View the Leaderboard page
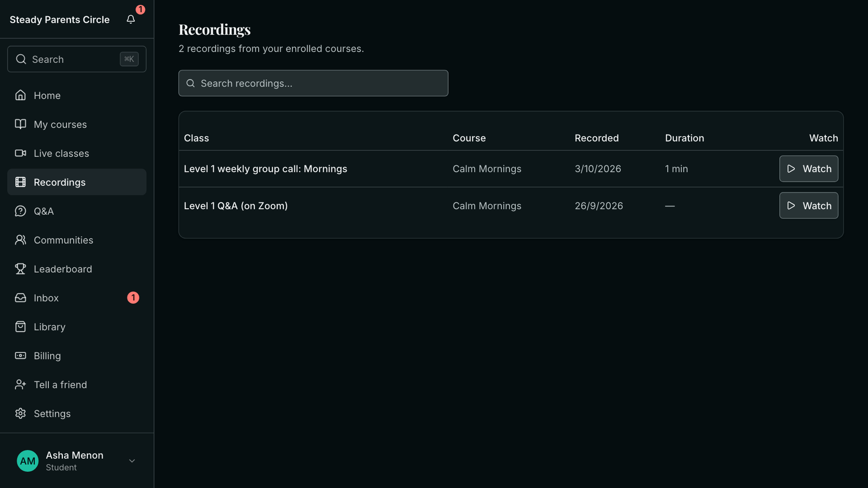The image size is (868, 488). click(x=77, y=269)
